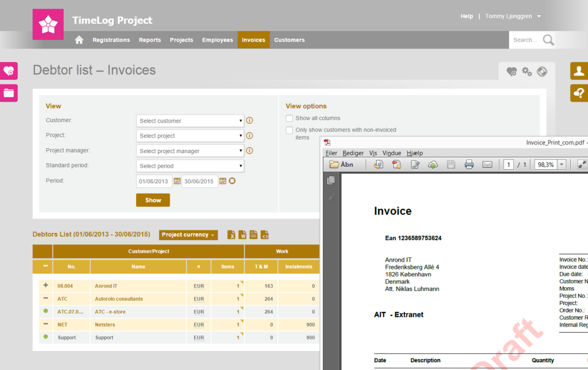
Task: Click the search magnifier icon
Action: [548, 40]
